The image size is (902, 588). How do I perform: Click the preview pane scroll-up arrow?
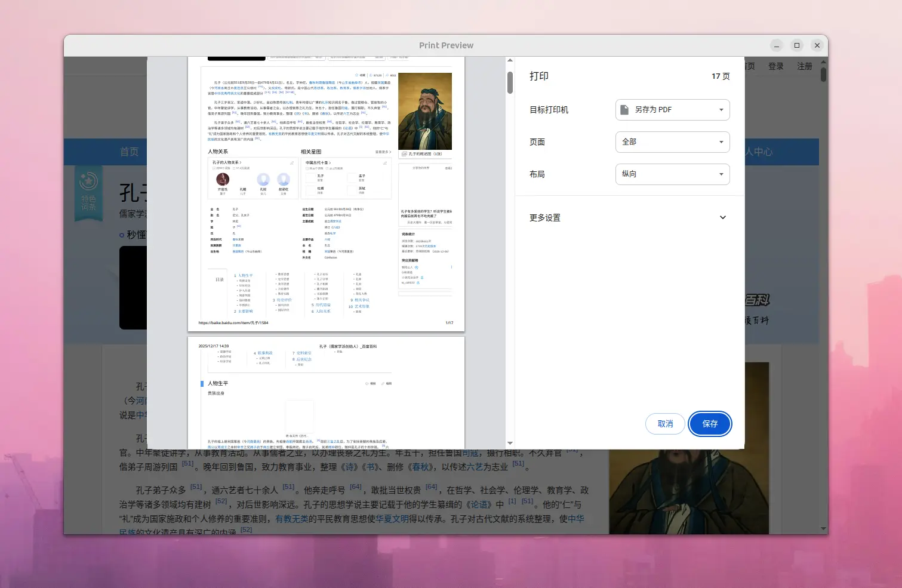pyautogui.click(x=510, y=60)
